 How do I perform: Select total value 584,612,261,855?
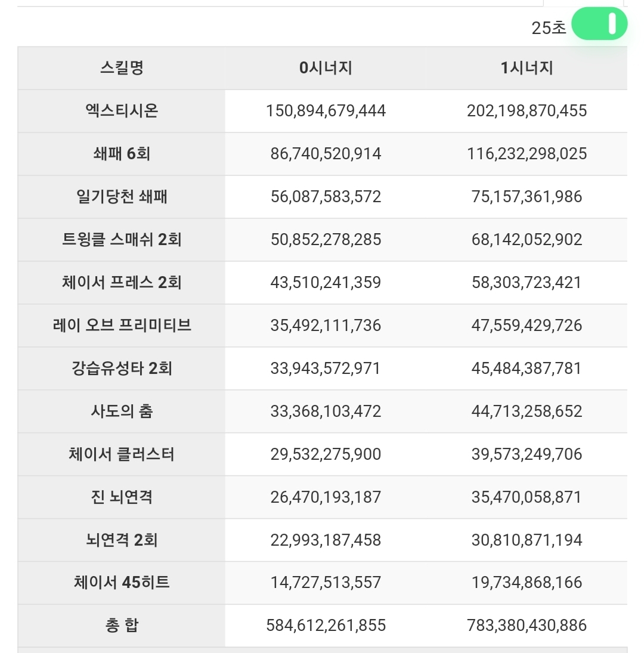click(x=326, y=625)
